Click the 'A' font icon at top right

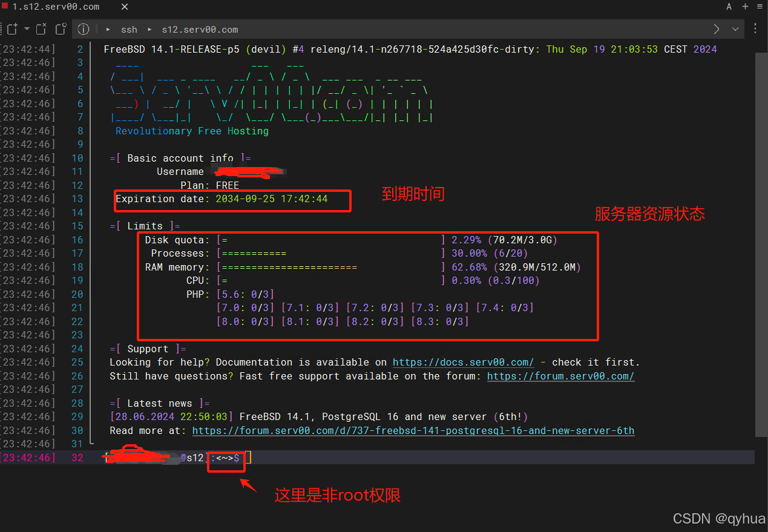(x=729, y=7)
